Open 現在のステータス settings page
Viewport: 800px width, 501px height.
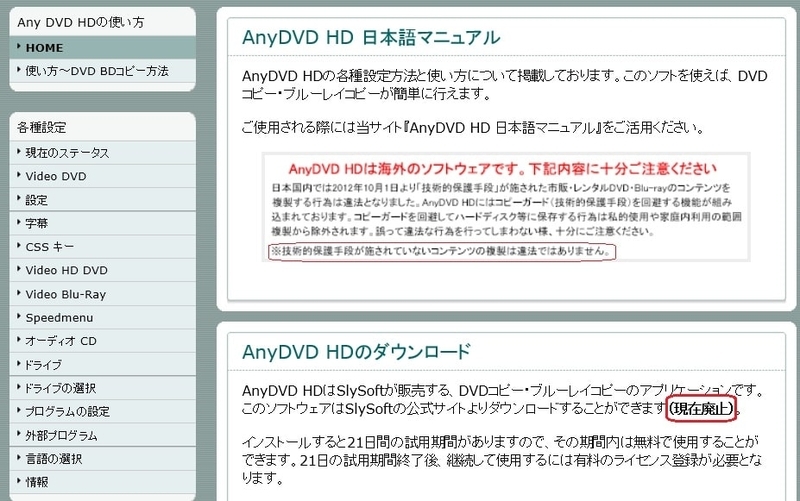tap(102, 153)
